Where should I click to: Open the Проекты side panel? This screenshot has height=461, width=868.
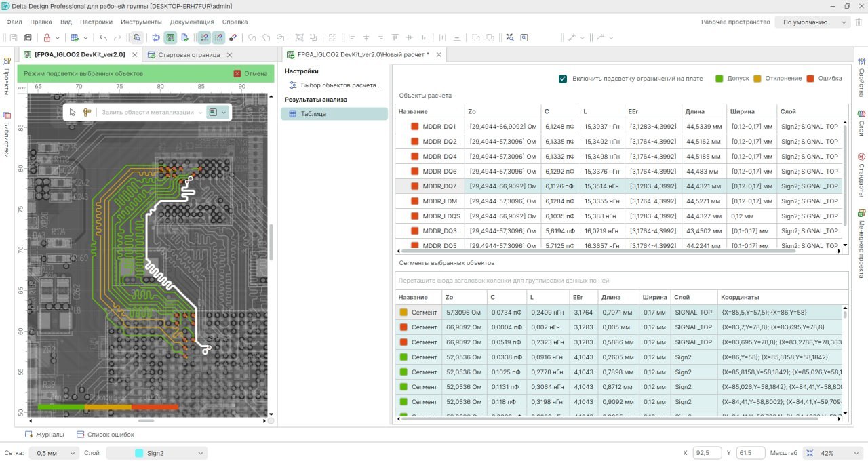click(x=7, y=76)
